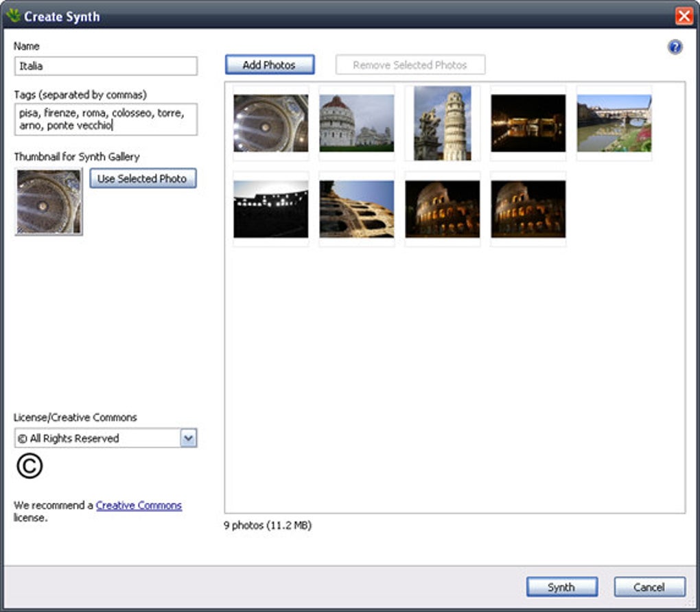Click the '9 photos (11.2 MB)' status text
This screenshot has height=612, width=700.
click(x=268, y=526)
